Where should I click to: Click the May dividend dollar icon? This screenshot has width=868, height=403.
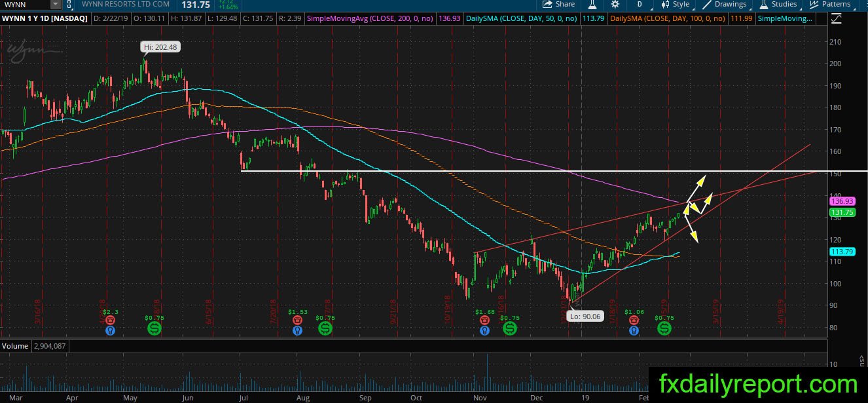point(154,328)
